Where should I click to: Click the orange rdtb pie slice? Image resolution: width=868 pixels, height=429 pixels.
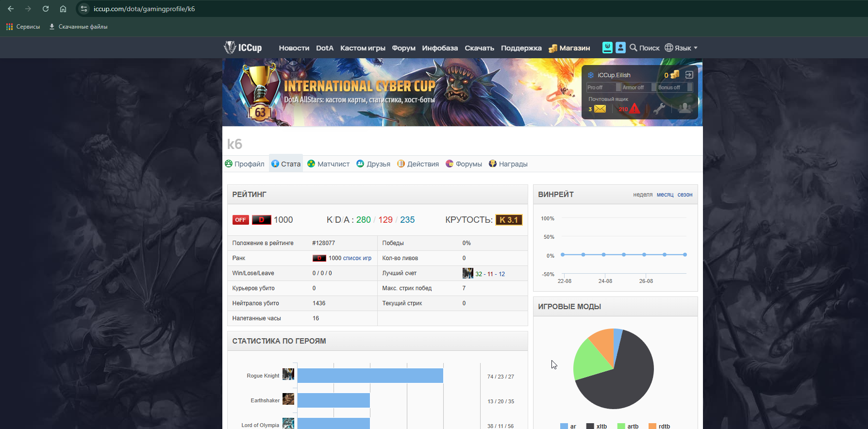click(x=604, y=342)
